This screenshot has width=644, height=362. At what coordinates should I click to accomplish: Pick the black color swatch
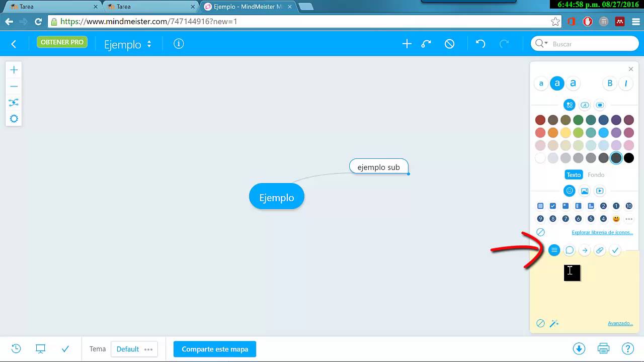point(629,158)
